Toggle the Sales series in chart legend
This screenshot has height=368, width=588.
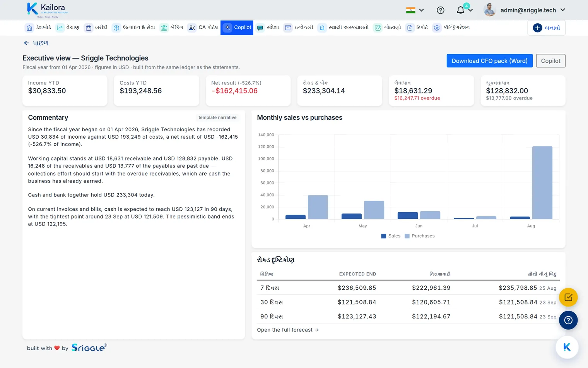pos(391,236)
